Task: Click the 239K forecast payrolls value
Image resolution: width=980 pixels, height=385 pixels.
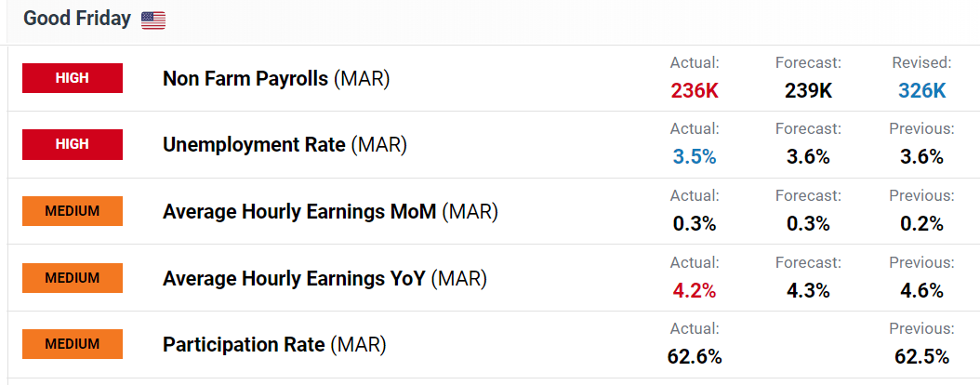Action: (x=808, y=91)
